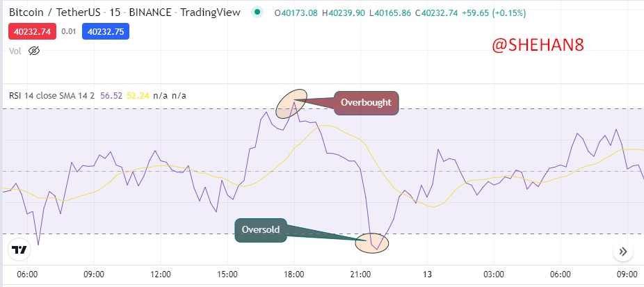Select the RSI 14 close SMA legend
Image resolution: width=644 pixels, height=287 pixels.
pos(51,96)
